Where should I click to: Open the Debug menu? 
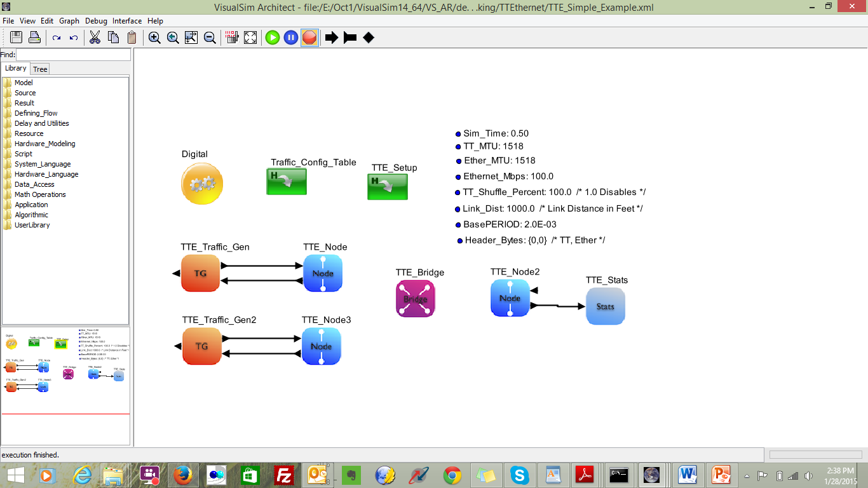point(96,21)
